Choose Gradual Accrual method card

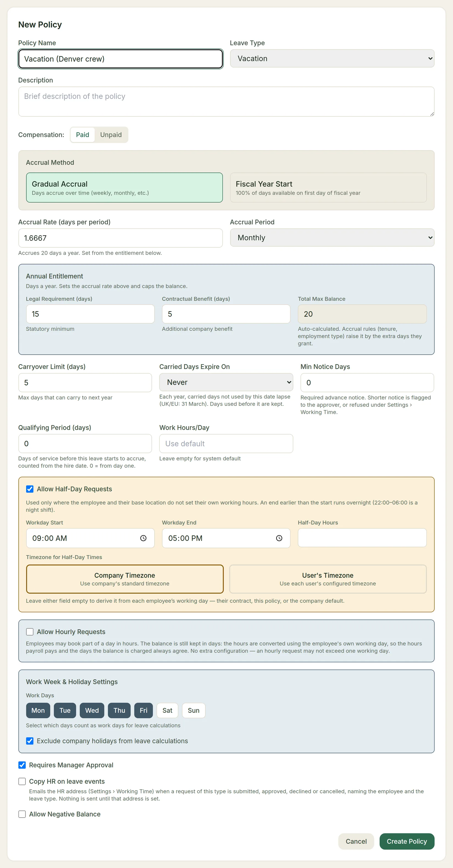coord(124,188)
